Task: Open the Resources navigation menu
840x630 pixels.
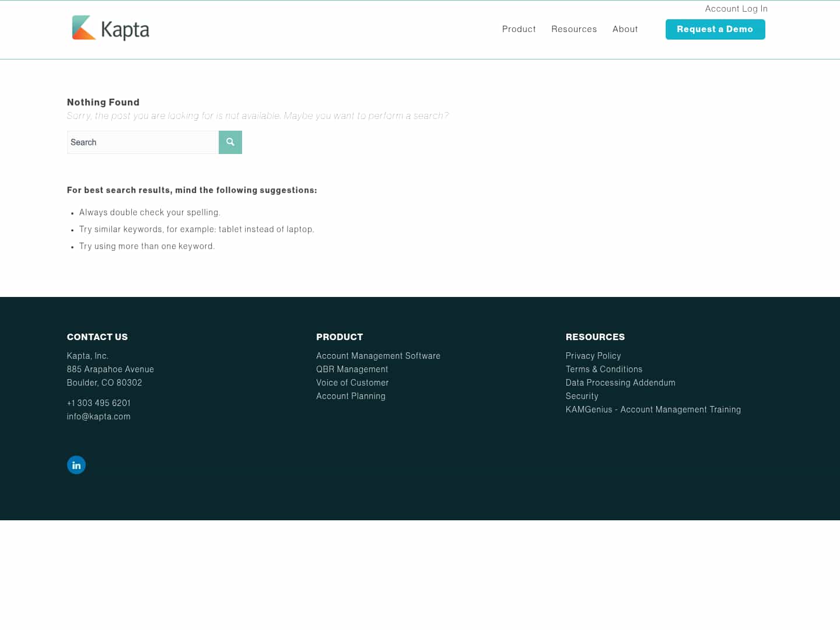Action: tap(573, 29)
